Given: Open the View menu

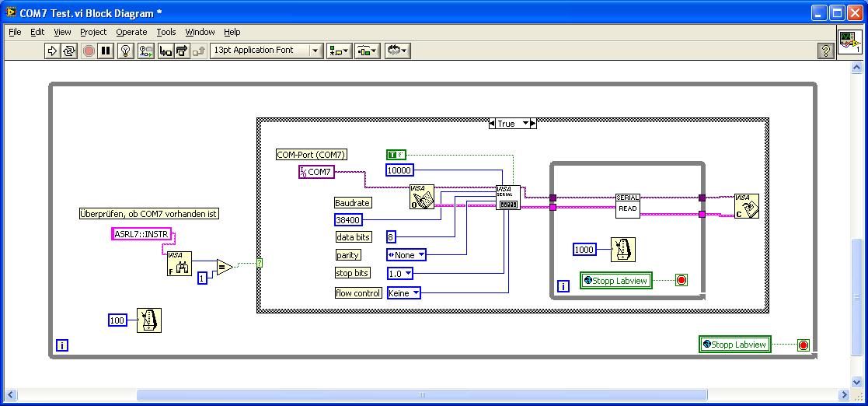Looking at the screenshot, I should 62,32.
